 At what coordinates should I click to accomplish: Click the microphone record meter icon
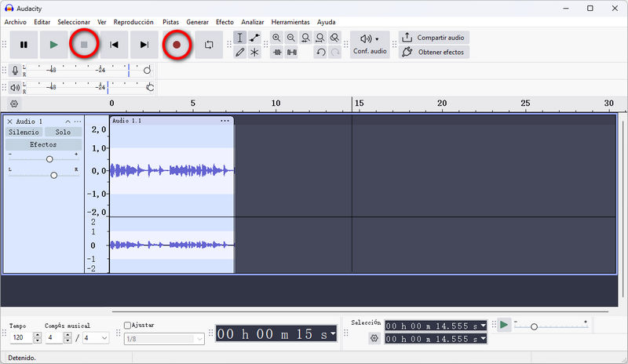(15, 71)
